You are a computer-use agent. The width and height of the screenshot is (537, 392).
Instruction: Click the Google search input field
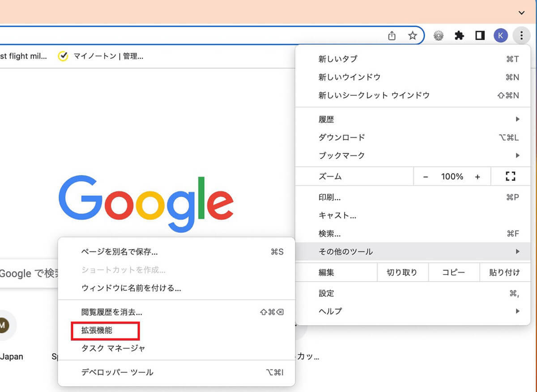(29, 273)
